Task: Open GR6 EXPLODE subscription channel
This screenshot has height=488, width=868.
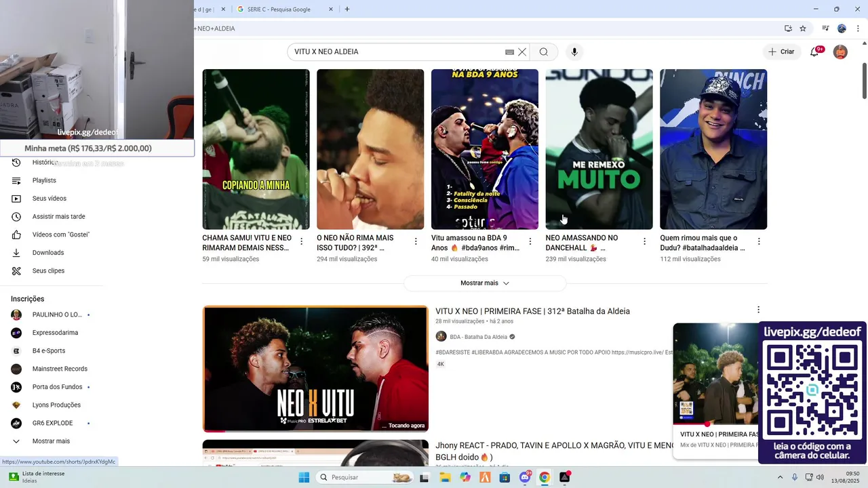Action: tap(52, 423)
